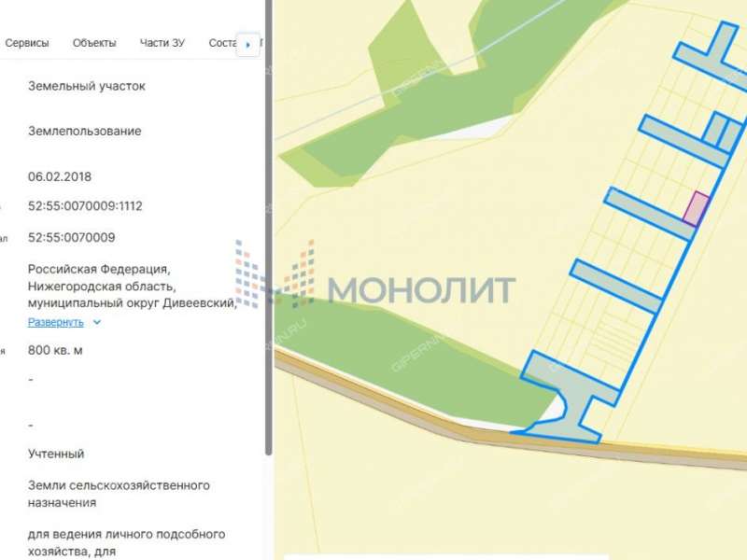This screenshot has width=747, height=560.
Task: Click the tab scroll arrow next to Состав
Action: pyautogui.click(x=247, y=44)
